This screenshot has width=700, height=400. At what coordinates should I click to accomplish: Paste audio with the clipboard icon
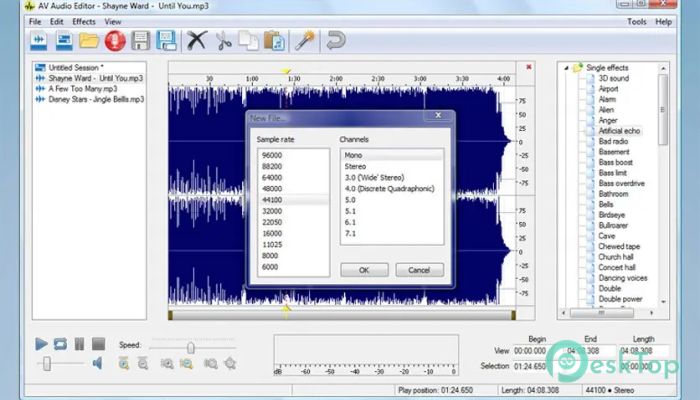(x=274, y=41)
